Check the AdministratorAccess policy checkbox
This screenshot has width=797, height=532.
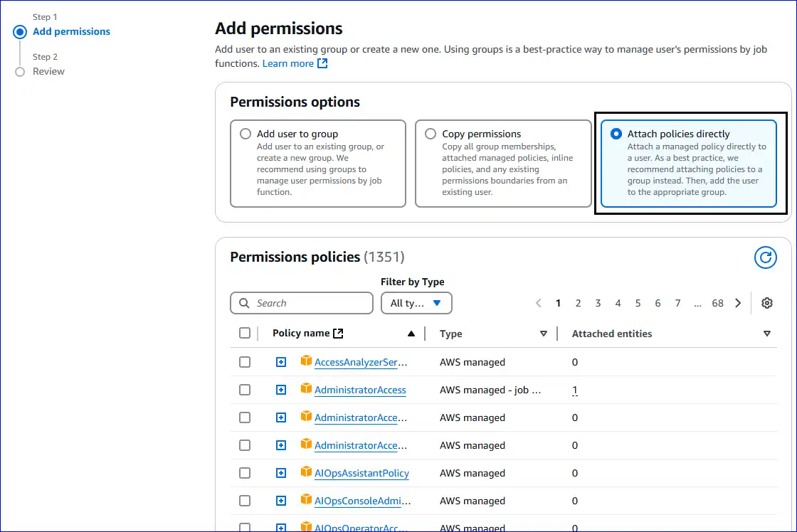pyautogui.click(x=245, y=390)
